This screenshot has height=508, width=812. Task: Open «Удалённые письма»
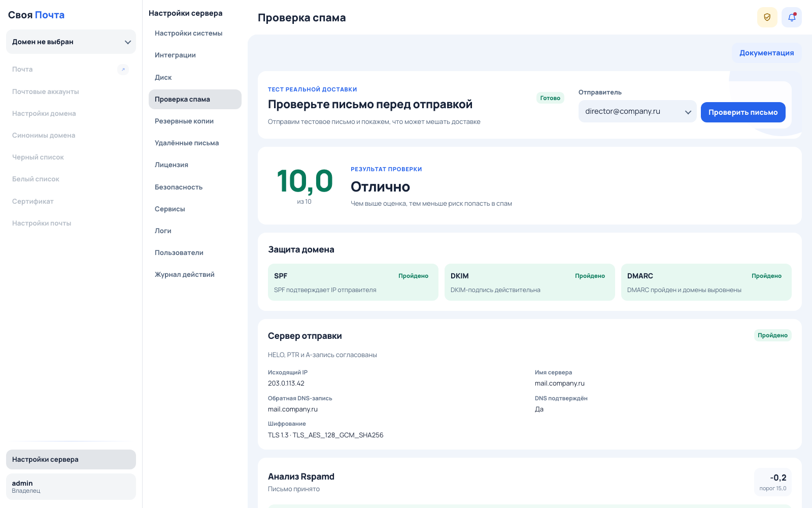coord(195,143)
